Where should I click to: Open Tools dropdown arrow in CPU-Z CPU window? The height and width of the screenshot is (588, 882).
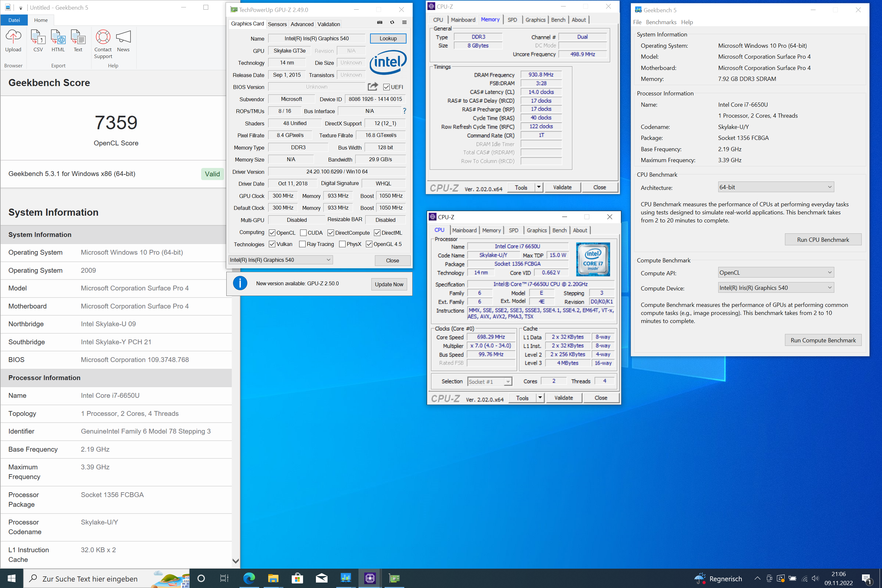540,397
